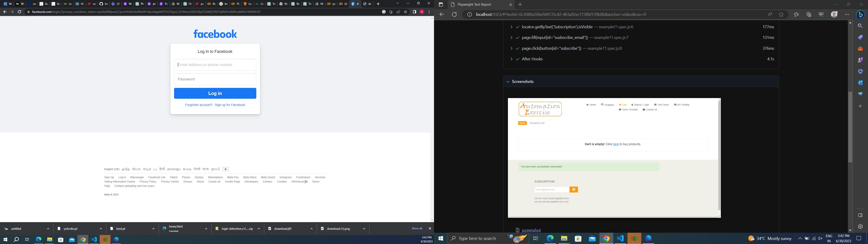
Task: Click Forgotten account? link
Action: tap(199, 105)
